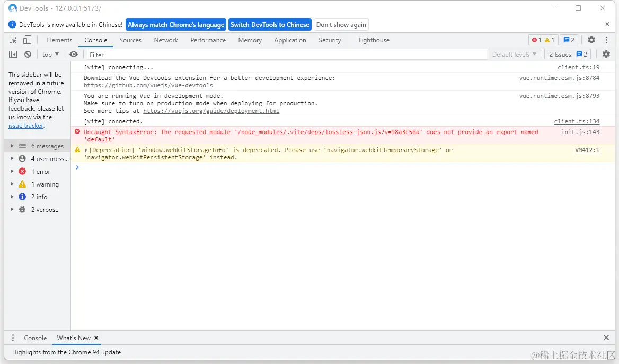Clear the console with the ban icon
Viewport: 619px width, 364px height.
pos(28,55)
